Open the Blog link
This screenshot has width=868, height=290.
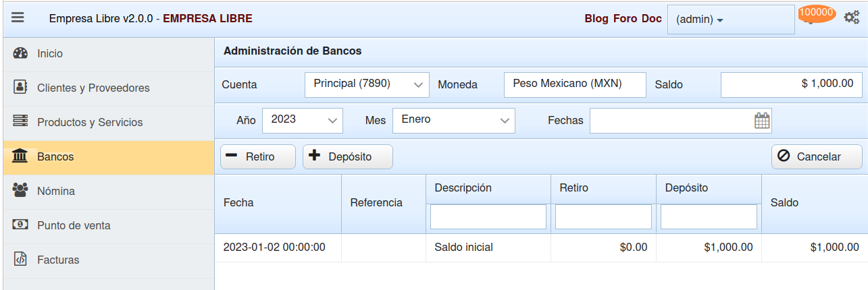click(x=596, y=19)
